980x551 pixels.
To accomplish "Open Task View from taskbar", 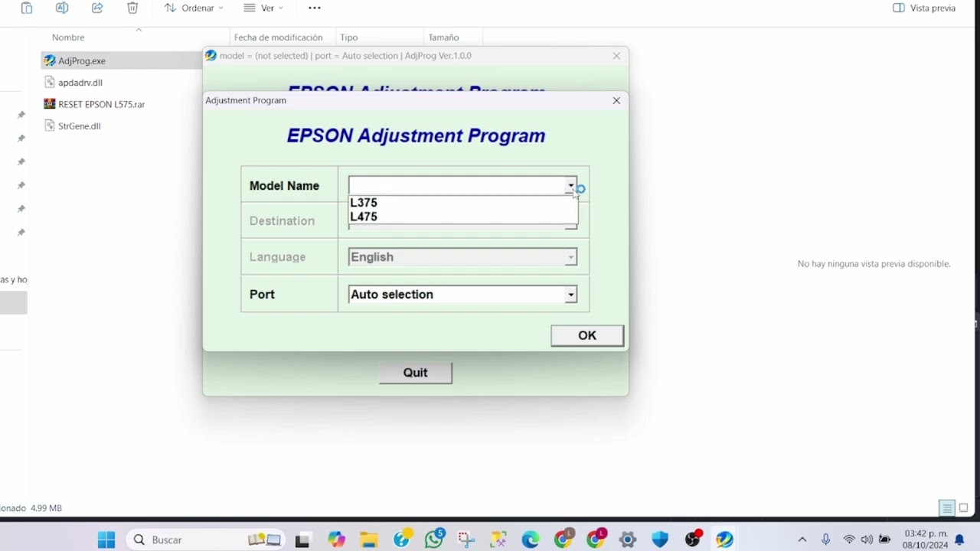I will coord(302,540).
